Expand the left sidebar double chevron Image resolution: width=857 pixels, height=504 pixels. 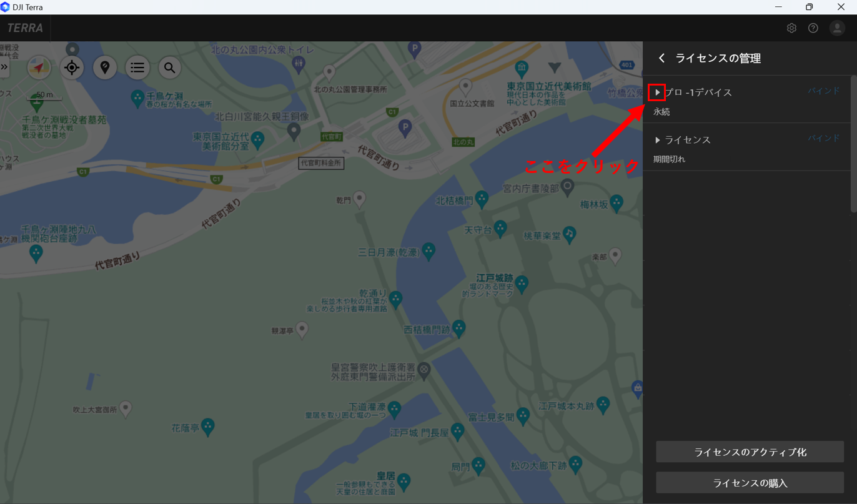pos(4,67)
